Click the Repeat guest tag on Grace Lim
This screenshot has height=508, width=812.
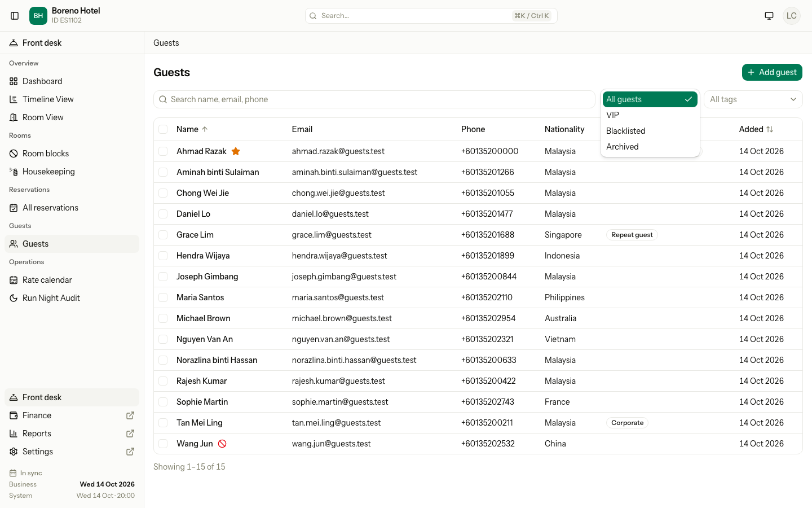[632, 235]
